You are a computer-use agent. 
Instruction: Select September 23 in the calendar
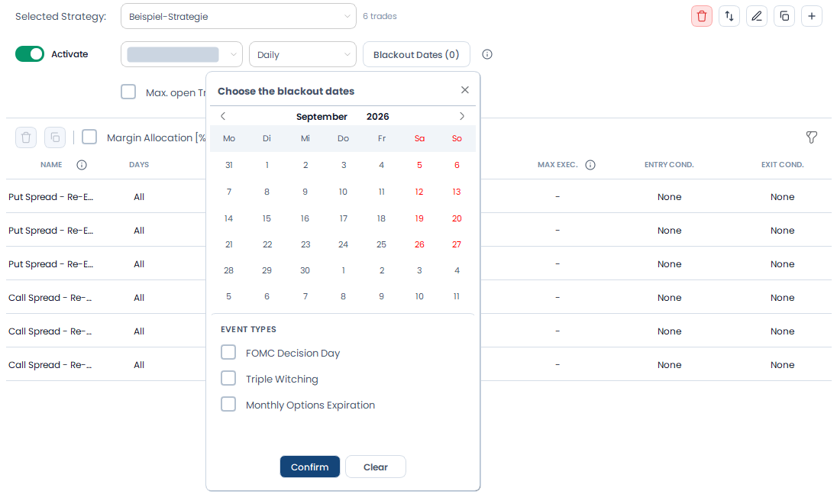coord(305,244)
